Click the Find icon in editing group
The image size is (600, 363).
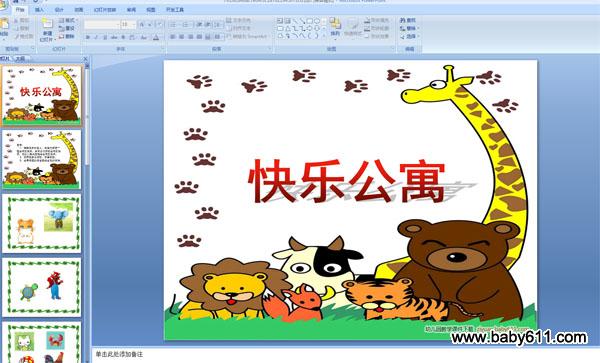click(x=408, y=20)
